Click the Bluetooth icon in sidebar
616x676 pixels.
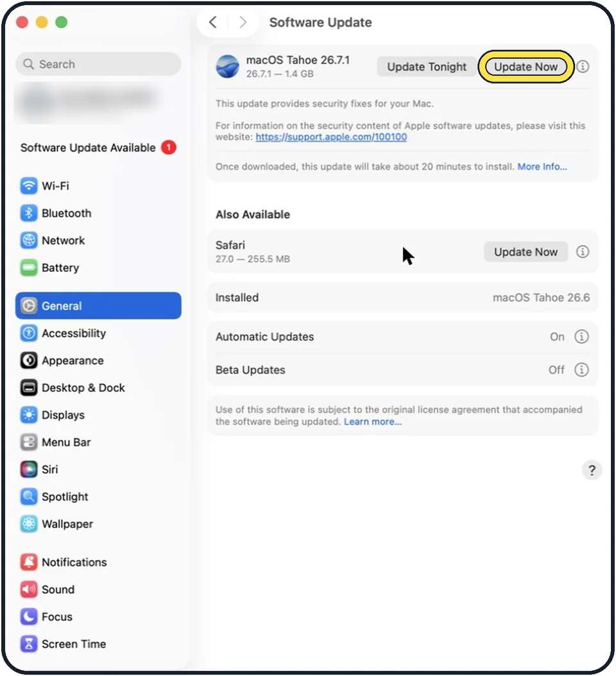(28, 213)
